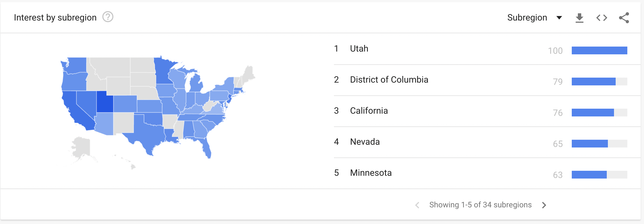This screenshot has width=644, height=224.
Task: Open the Subregion dropdown
Action: point(534,18)
